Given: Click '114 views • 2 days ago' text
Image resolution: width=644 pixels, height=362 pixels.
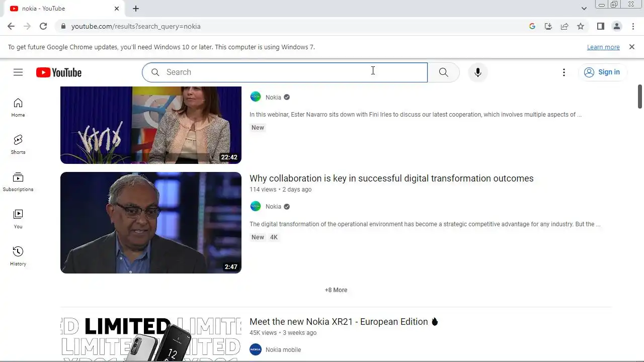Looking at the screenshot, I should pyautogui.click(x=280, y=190).
